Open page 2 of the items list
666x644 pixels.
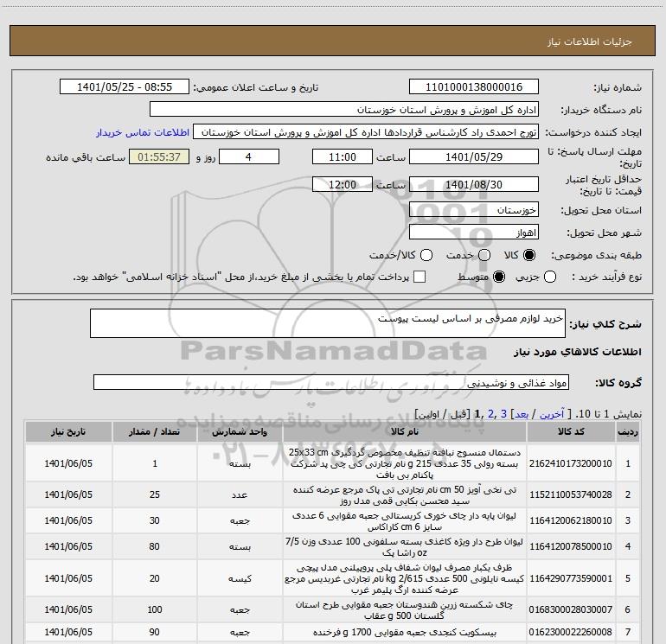click(491, 414)
